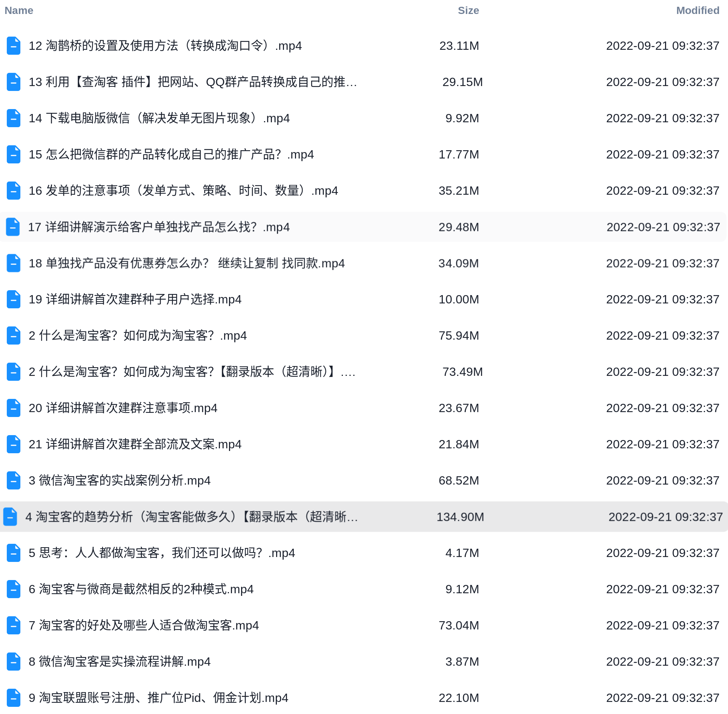Screen dimensions: 728x714
Task: Click the file icon for '8 微信淘宝客是实操流程讲解'
Action: 14,662
